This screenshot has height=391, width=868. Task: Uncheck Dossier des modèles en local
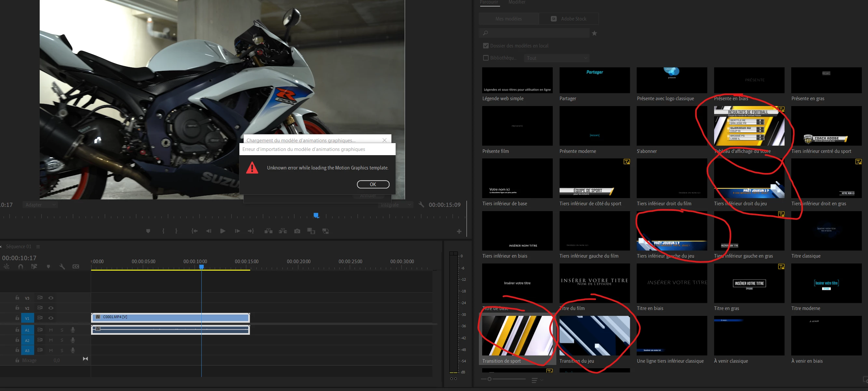click(485, 46)
